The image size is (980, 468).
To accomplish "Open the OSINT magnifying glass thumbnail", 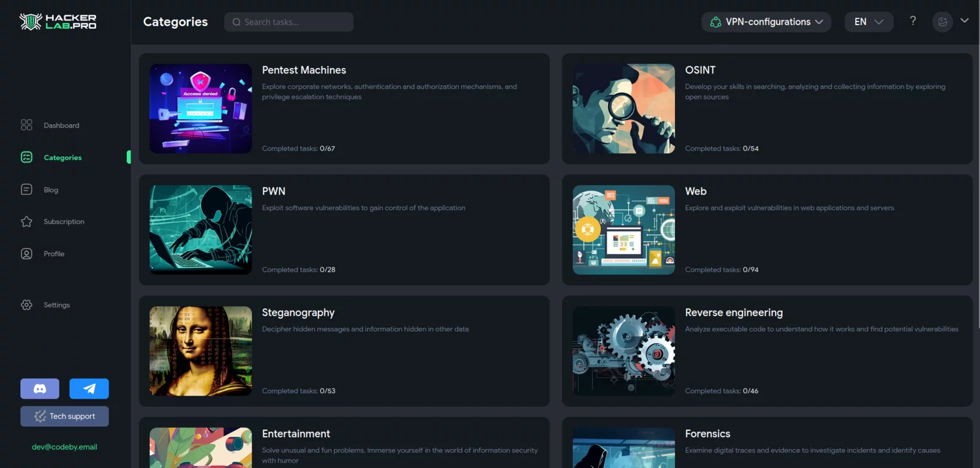I will point(624,108).
